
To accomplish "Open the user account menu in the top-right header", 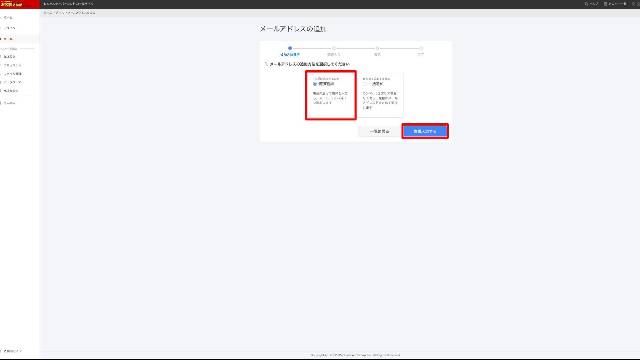I will point(615,4).
